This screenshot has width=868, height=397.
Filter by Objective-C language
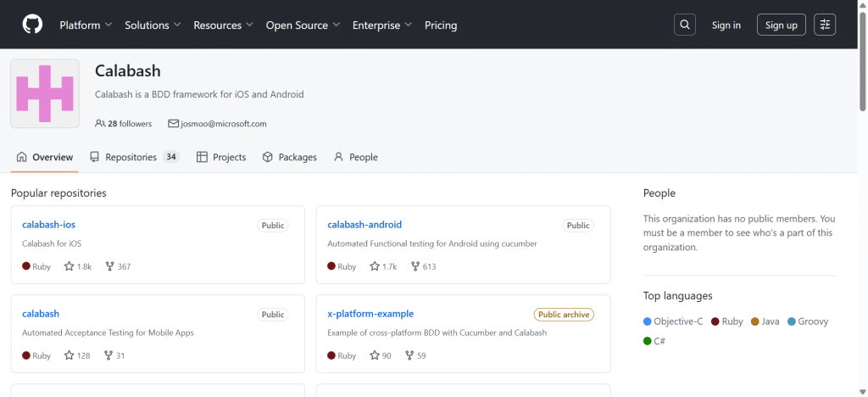(x=673, y=322)
